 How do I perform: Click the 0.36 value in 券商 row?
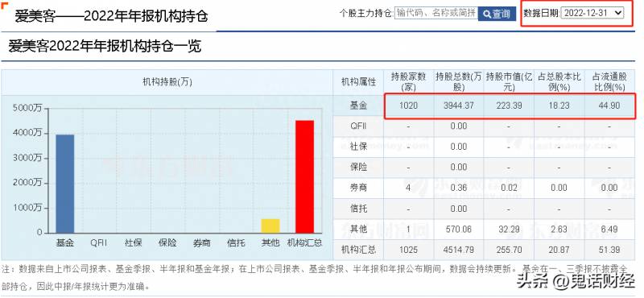coord(459,188)
